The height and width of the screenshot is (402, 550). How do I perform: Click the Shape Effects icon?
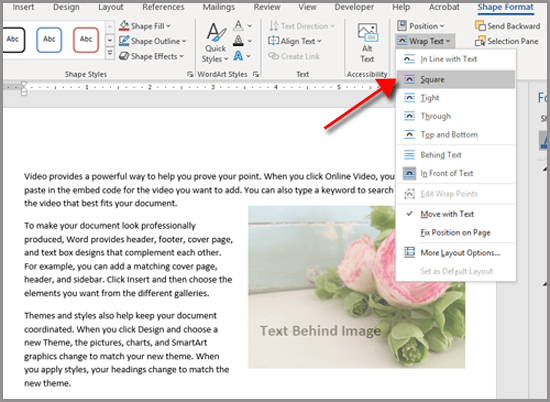click(124, 56)
